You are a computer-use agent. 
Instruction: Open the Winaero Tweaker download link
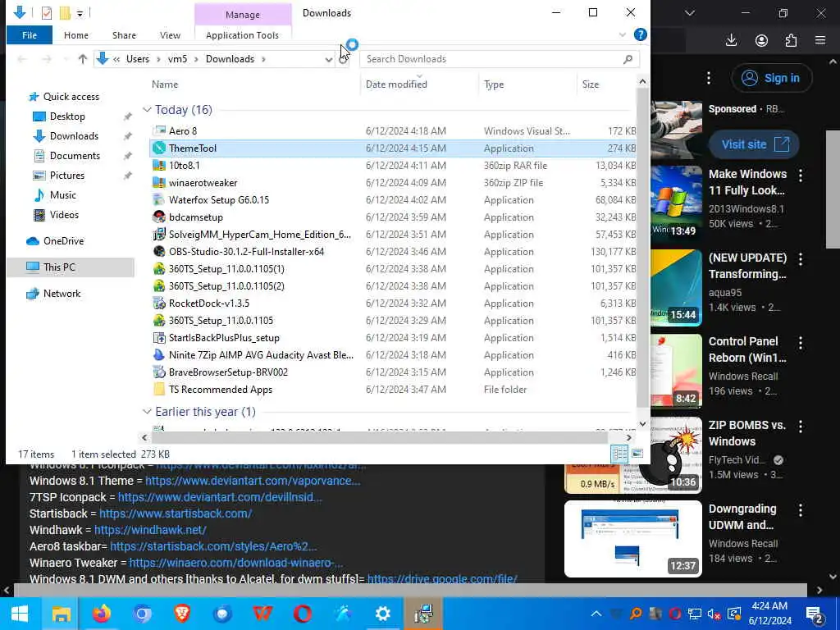(236, 563)
